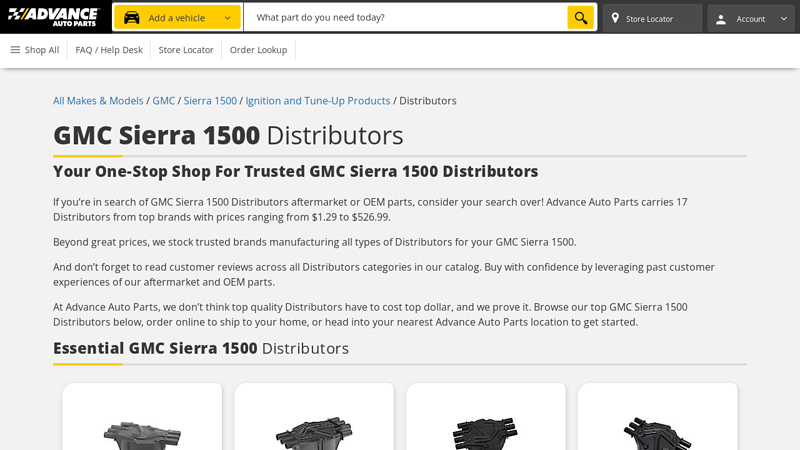Click the Shop All hamburger icon

coord(15,49)
